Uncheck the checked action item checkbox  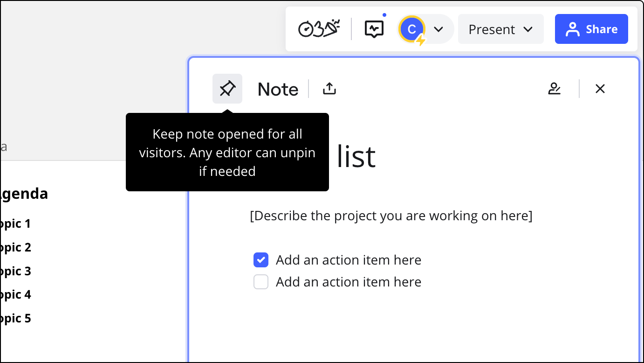(x=261, y=260)
